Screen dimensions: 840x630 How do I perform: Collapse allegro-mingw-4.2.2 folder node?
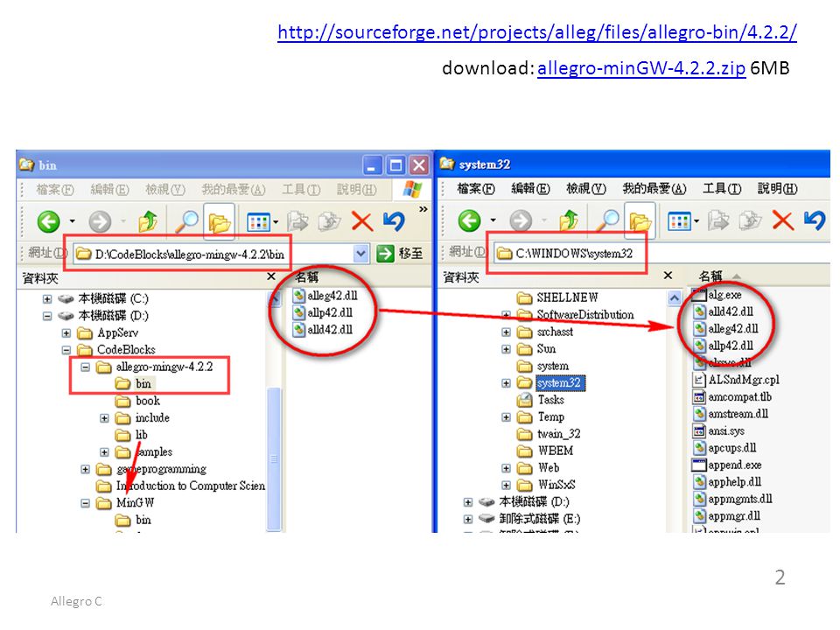85,367
